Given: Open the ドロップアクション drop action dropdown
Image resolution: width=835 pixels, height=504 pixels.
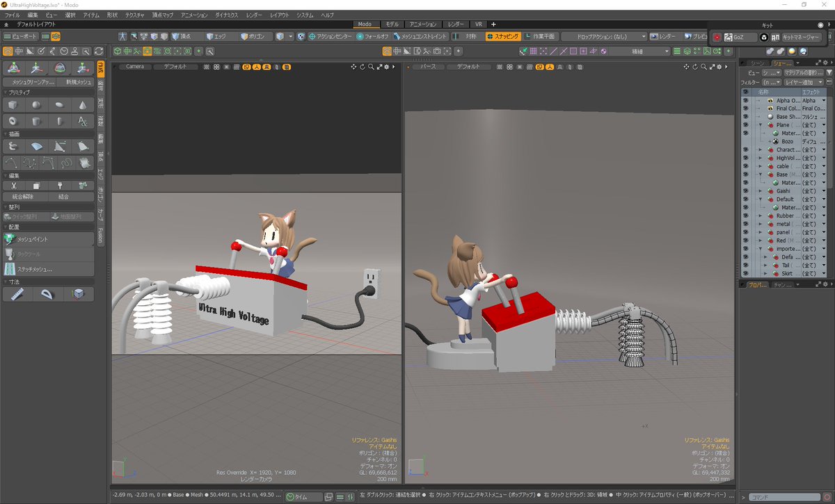Looking at the screenshot, I should (x=604, y=36).
